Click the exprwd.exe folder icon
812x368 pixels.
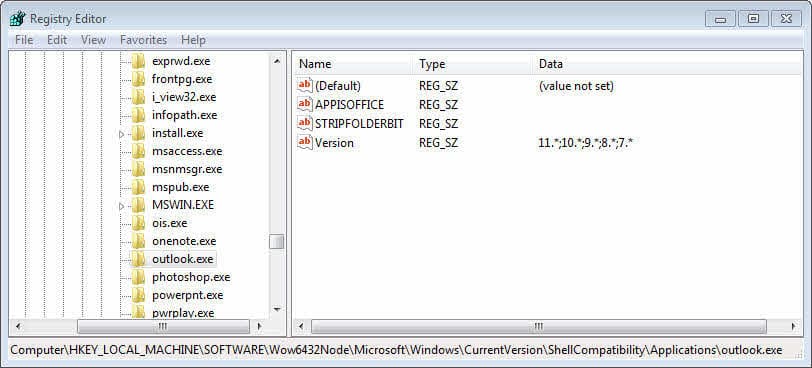coord(138,61)
